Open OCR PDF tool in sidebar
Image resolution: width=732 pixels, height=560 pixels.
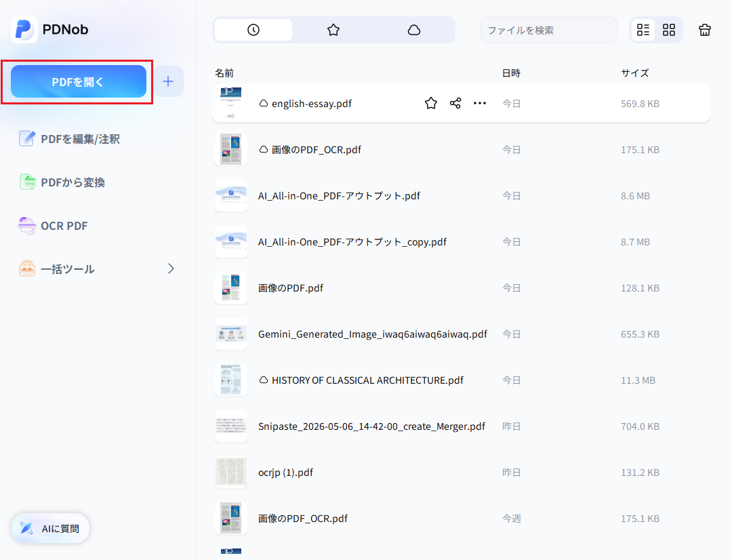(x=53, y=226)
